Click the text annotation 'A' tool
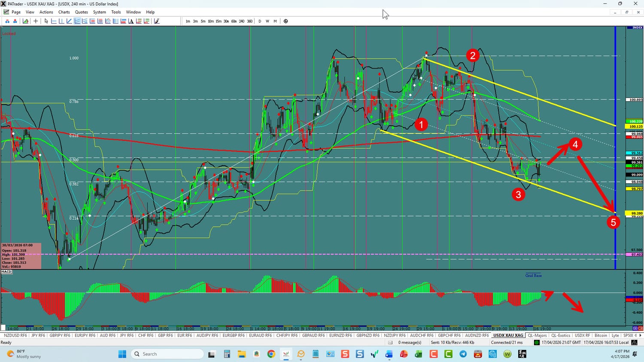644x362 pixels. [131, 21]
